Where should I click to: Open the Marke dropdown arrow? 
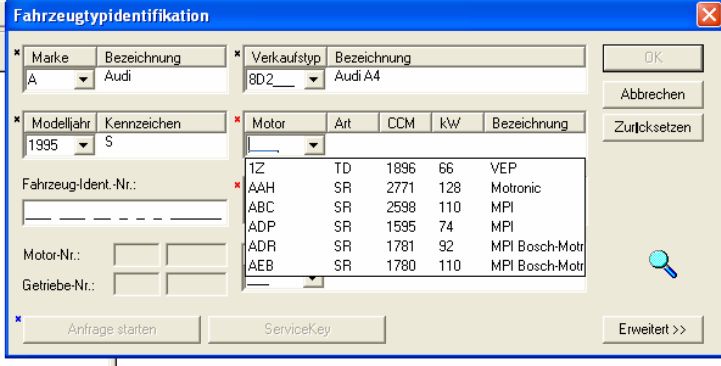[84, 80]
